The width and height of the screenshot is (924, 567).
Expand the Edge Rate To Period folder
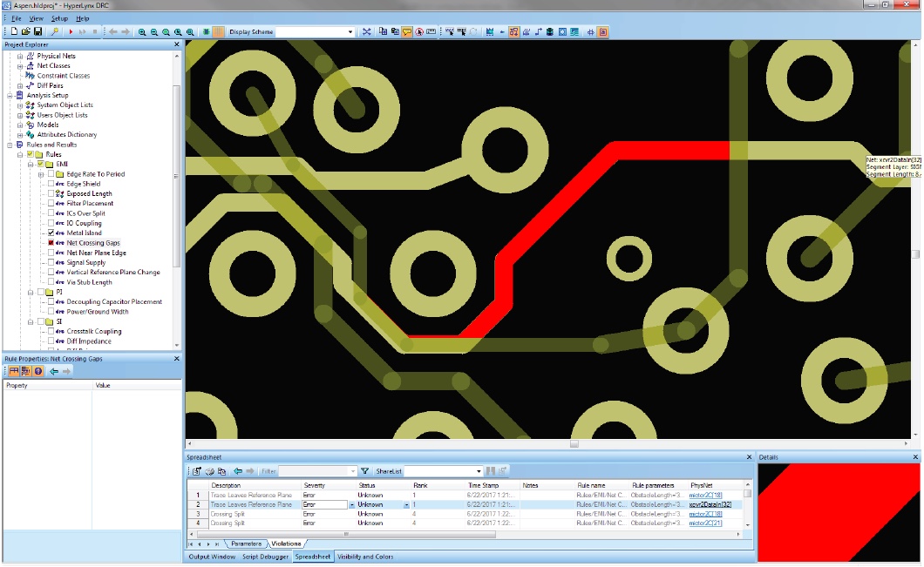(x=41, y=174)
